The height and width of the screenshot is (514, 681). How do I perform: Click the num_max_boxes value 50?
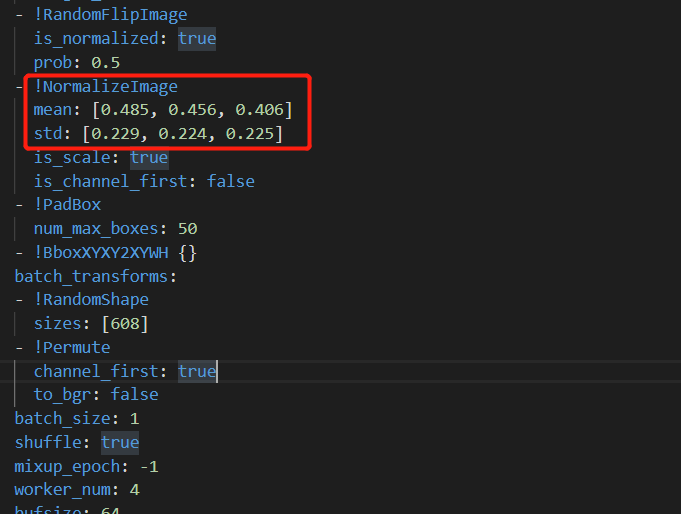[x=188, y=229]
